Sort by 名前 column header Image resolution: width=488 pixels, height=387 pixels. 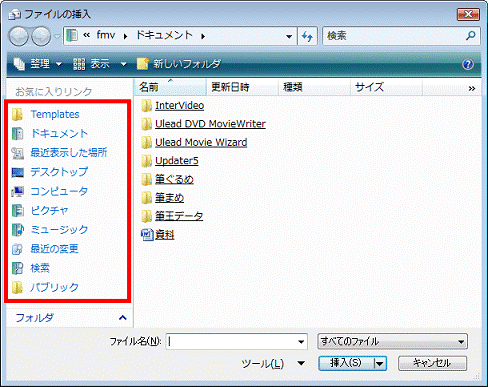point(170,87)
